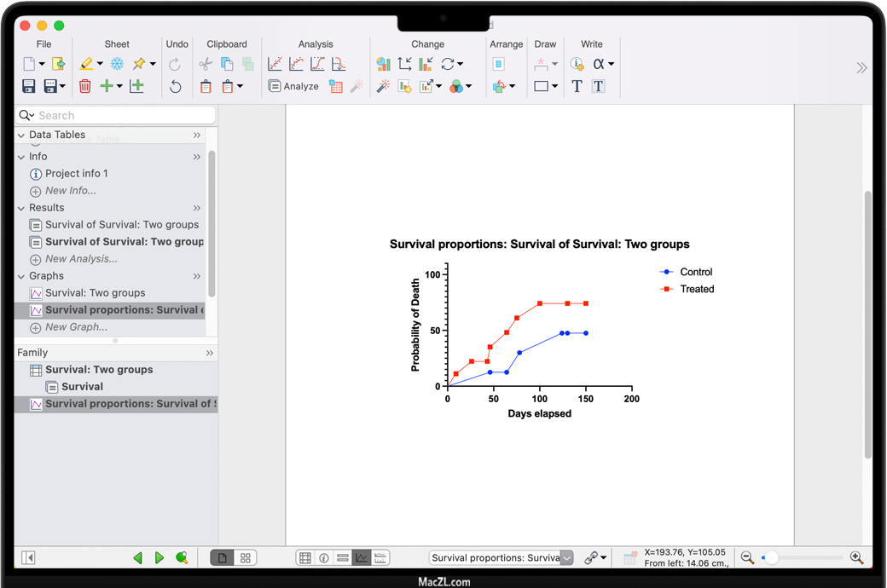Click the zoom in magnifier icon
887x588 pixels.
[x=857, y=558]
